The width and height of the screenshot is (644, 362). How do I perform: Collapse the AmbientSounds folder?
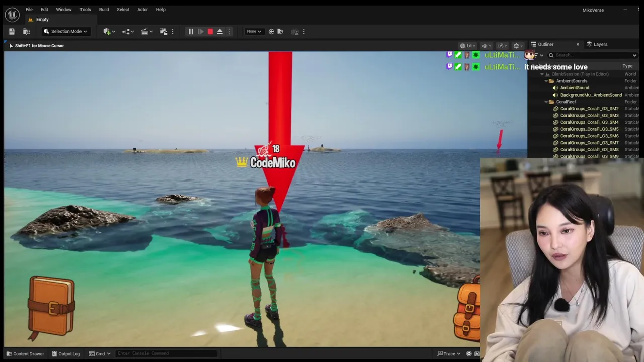click(546, 81)
